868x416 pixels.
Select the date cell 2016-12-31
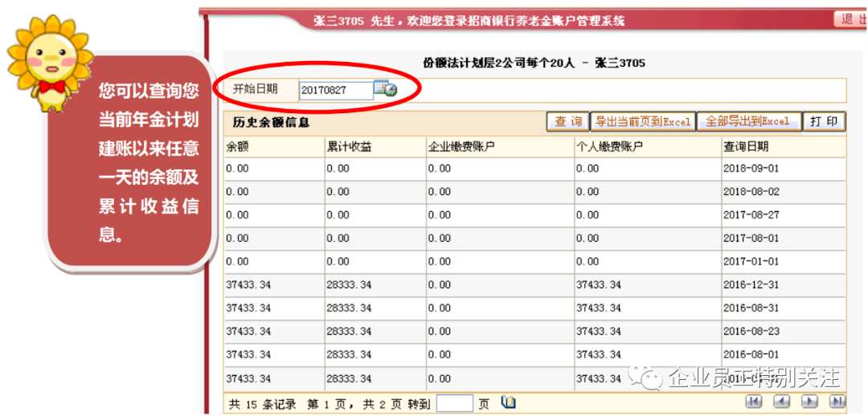click(751, 285)
